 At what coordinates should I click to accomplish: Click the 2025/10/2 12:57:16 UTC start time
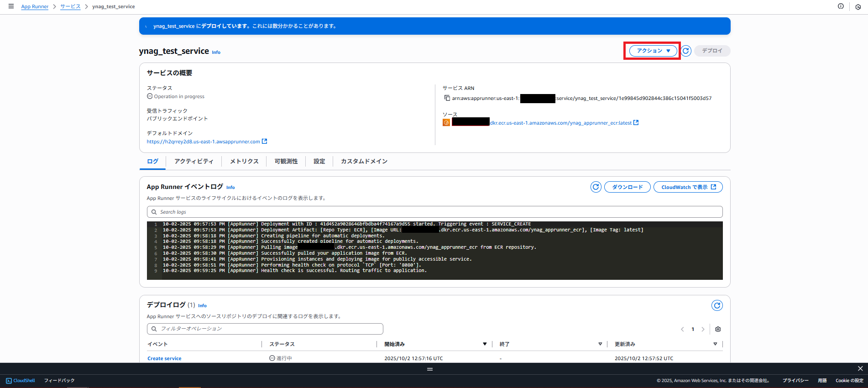[413, 359]
